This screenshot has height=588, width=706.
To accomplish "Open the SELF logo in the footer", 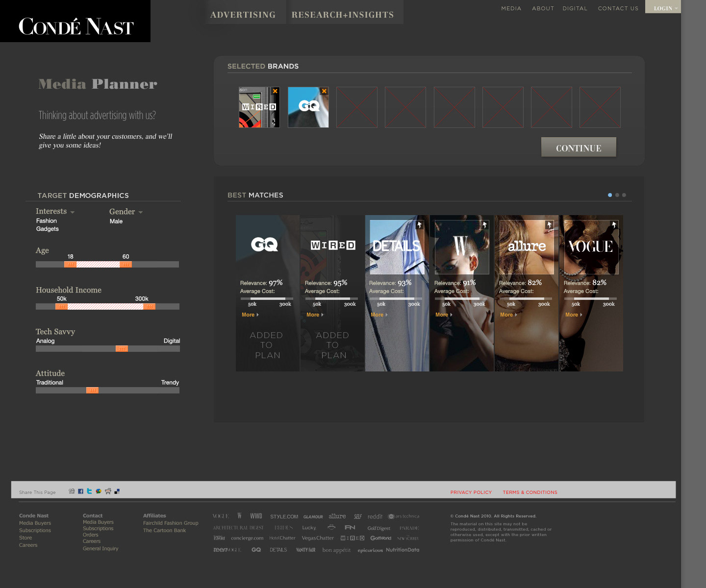I will coord(358,516).
